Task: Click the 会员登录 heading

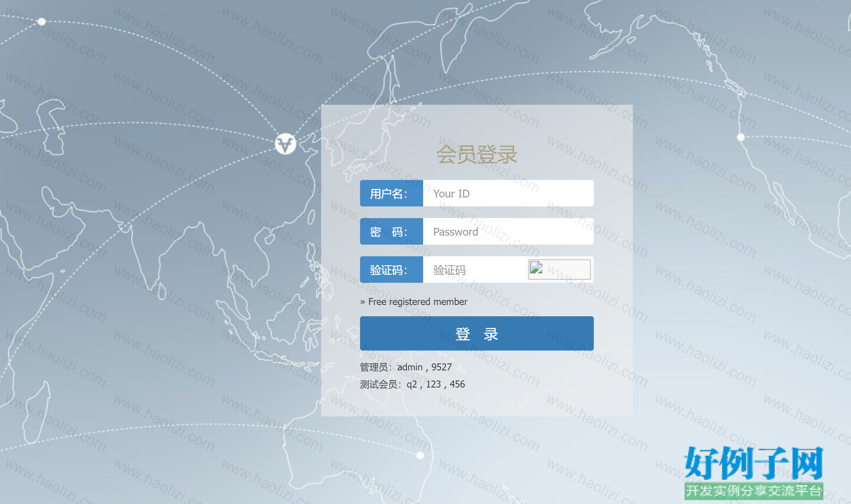Action: (x=477, y=154)
